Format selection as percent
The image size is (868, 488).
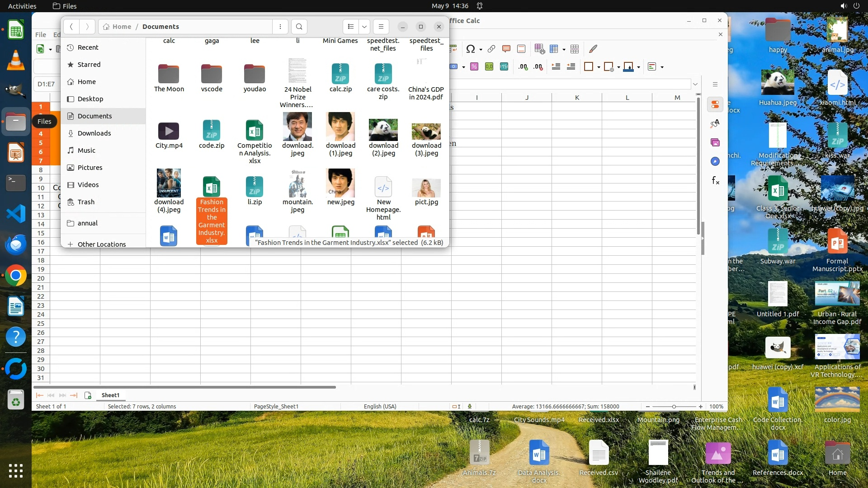click(474, 67)
